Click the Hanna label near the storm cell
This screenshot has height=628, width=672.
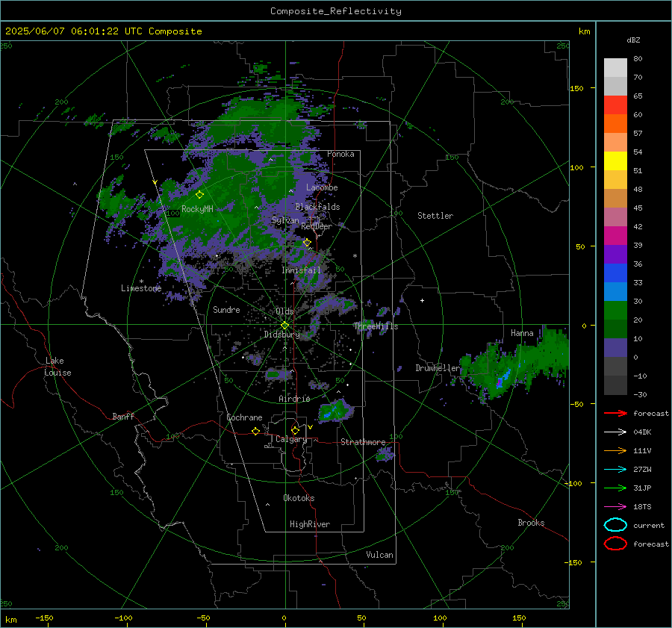(522, 333)
